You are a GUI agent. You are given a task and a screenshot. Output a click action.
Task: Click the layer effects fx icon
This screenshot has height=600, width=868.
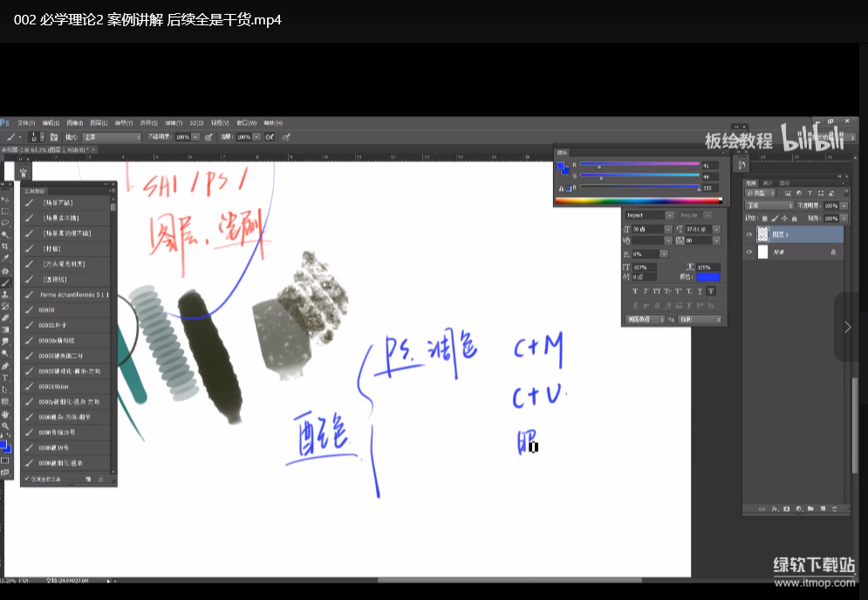point(775,508)
